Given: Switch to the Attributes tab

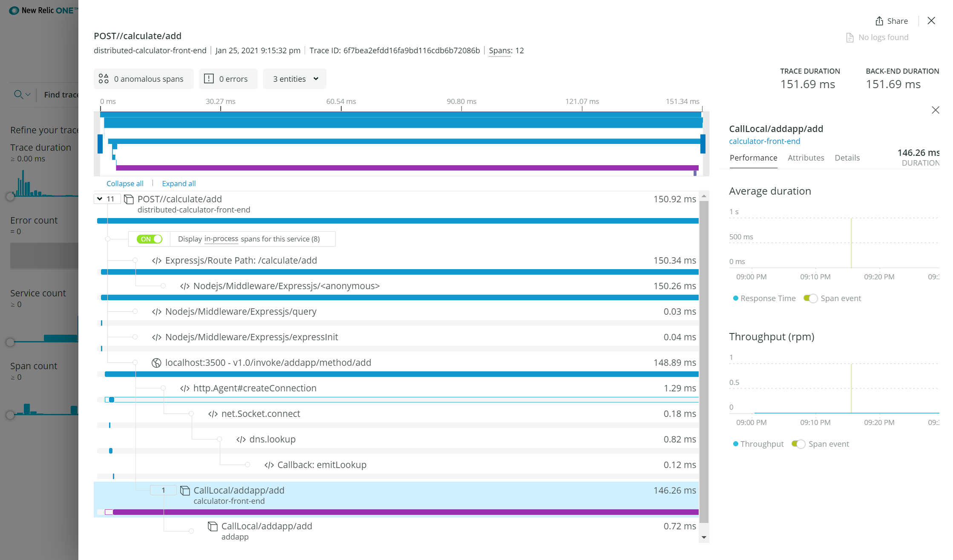Looking at the screenshot, I should click(806, 157).
